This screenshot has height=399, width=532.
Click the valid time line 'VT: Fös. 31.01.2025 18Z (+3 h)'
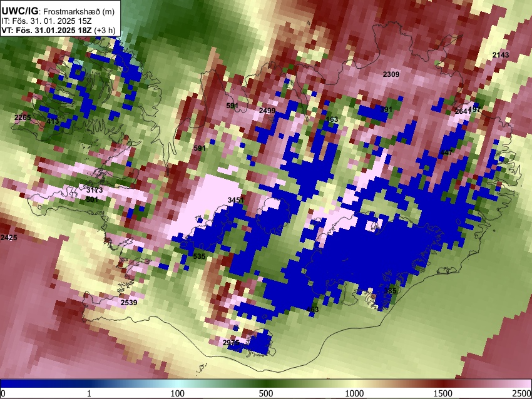(59, 30)
